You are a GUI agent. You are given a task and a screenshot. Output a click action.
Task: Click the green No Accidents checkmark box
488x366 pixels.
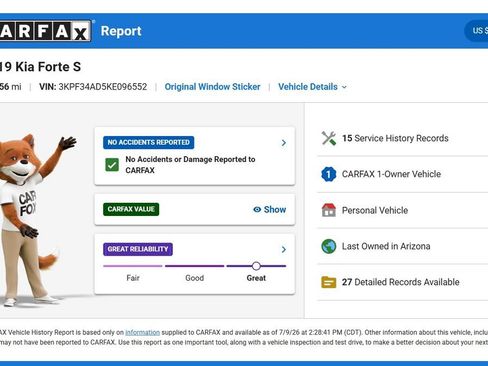point(112,165)
